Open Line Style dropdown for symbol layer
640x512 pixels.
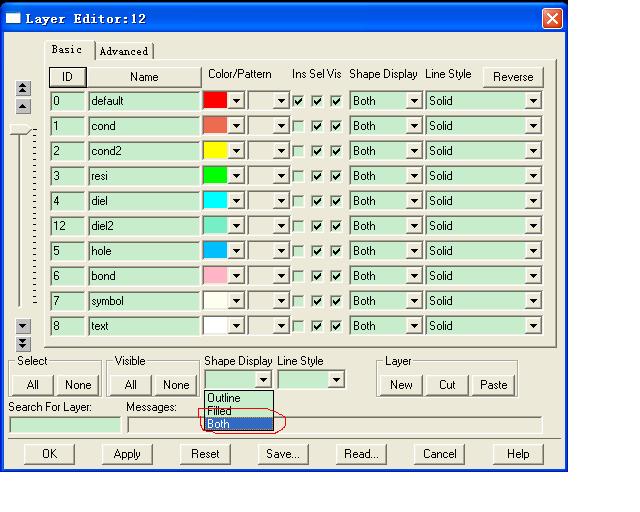click(533, 301)
